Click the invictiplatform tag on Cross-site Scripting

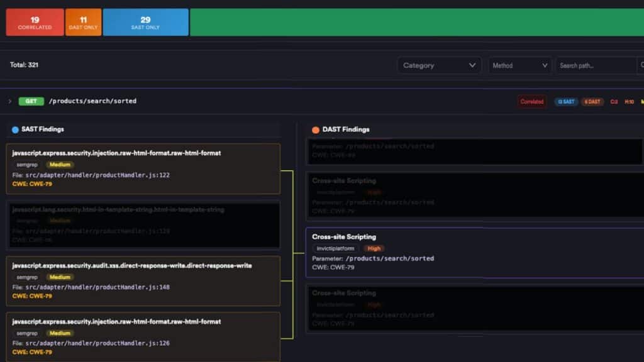(335, 248)
